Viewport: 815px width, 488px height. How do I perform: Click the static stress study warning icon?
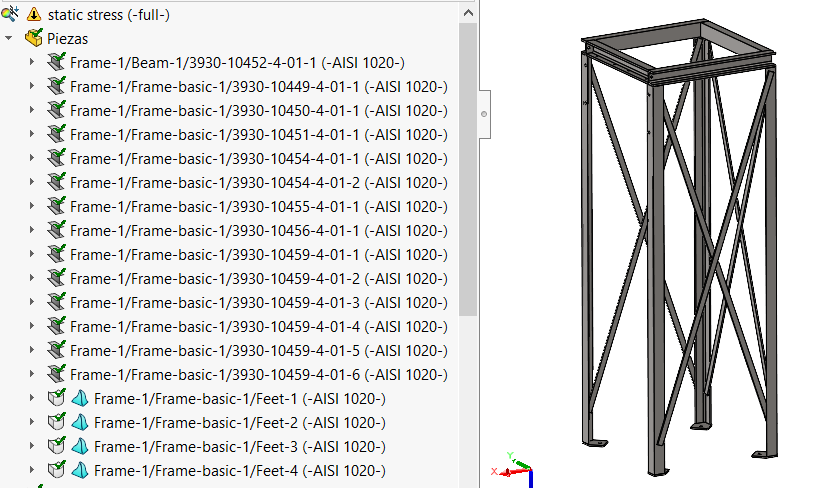[34, 15]
